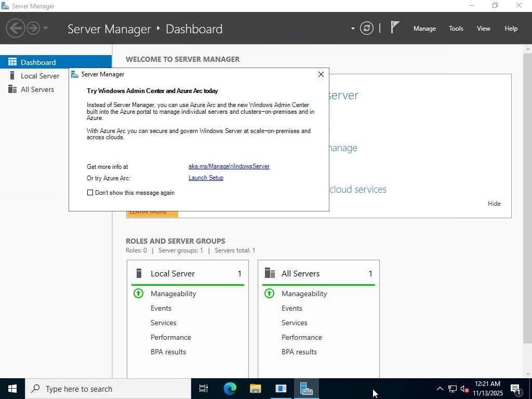The height and width of the screenshot is (399, 532).
Task: Show hidden system tray icons
Action: [x=440, y=389]
